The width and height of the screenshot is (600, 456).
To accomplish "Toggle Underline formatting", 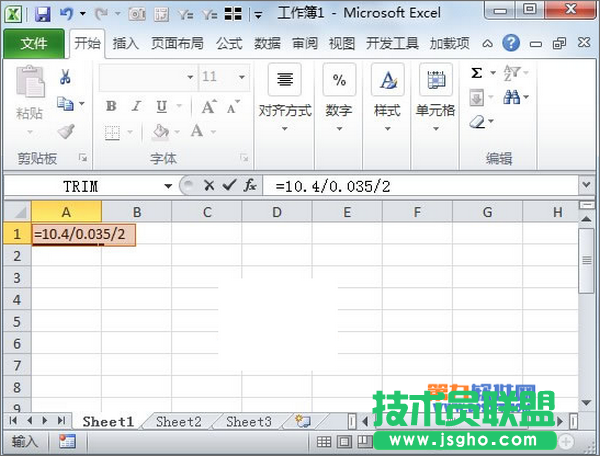I will tap(161, 106).
